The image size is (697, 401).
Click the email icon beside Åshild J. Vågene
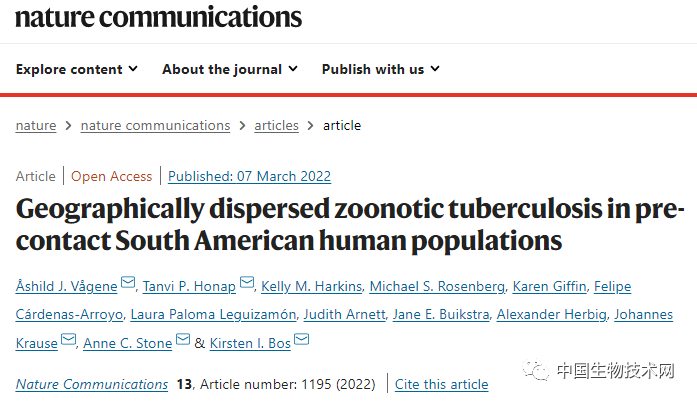click(x=128, y=285)
